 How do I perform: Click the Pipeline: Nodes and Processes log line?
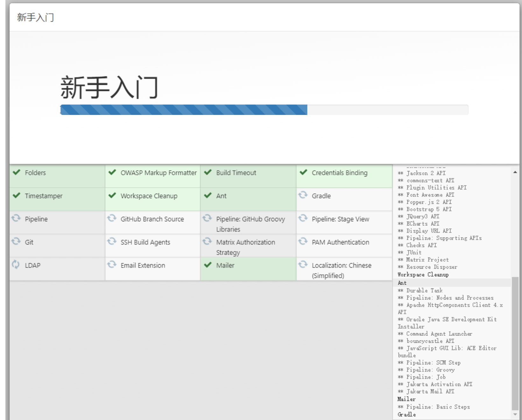(446, 298)
